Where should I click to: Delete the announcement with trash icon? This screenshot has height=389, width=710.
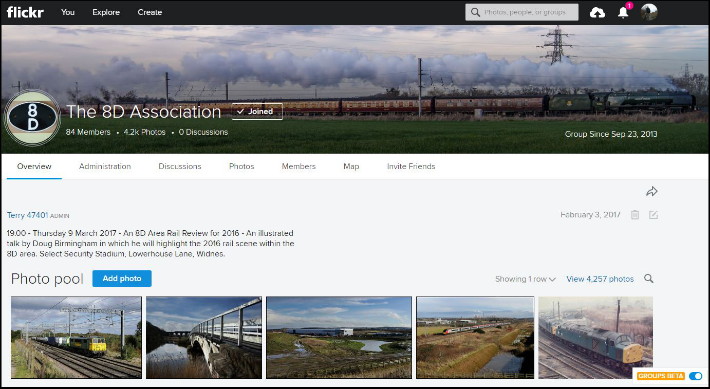(635, 215)
